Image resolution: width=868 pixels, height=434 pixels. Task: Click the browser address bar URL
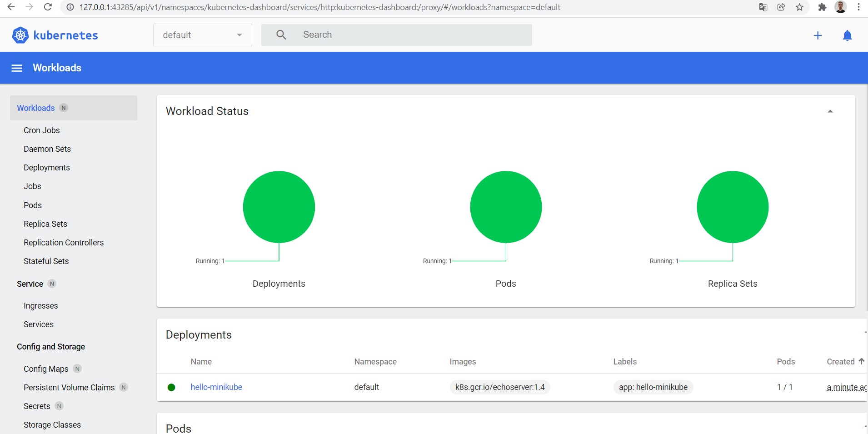tap(319, 7)
